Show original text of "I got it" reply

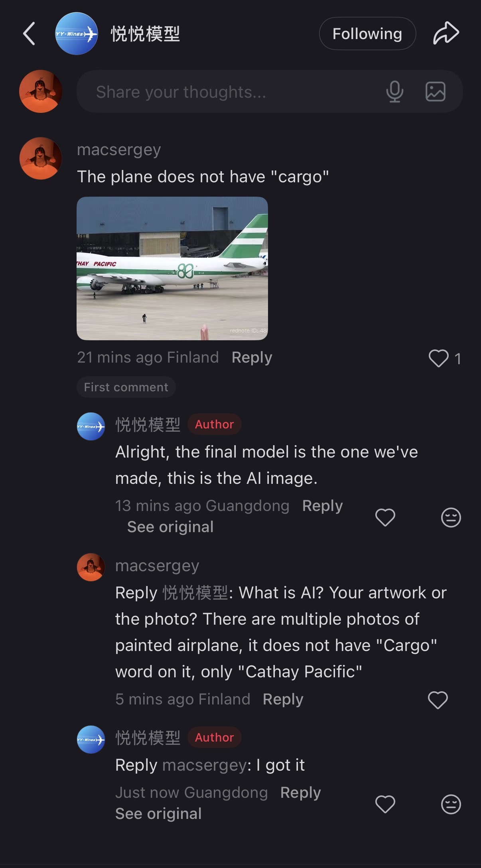tap(158, 814)
